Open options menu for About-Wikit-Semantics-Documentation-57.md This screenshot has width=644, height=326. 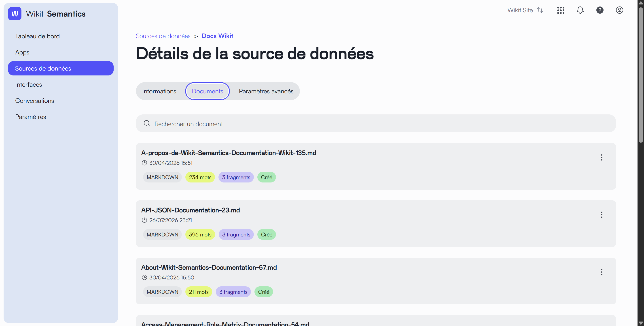pyautogui.click(x=602, y=272)
